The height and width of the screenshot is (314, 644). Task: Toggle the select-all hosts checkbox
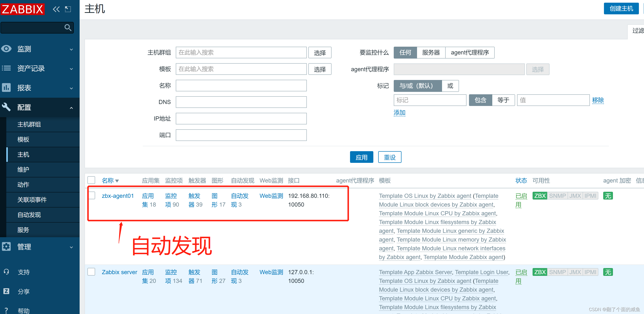(x=92, y=180)
